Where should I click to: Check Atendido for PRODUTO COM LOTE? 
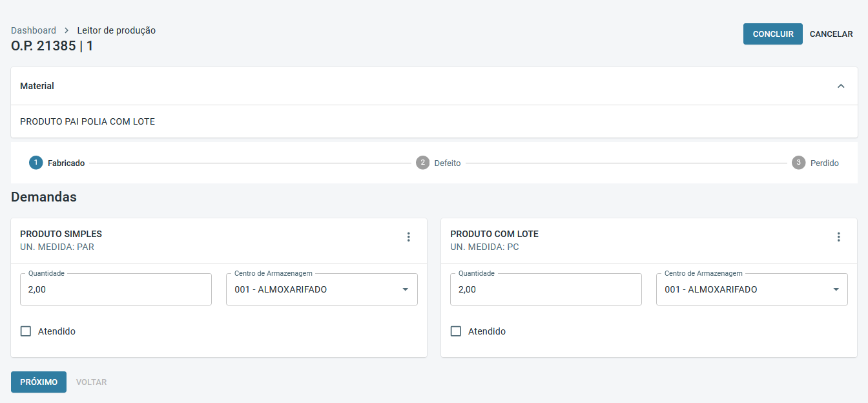[456, 331]
